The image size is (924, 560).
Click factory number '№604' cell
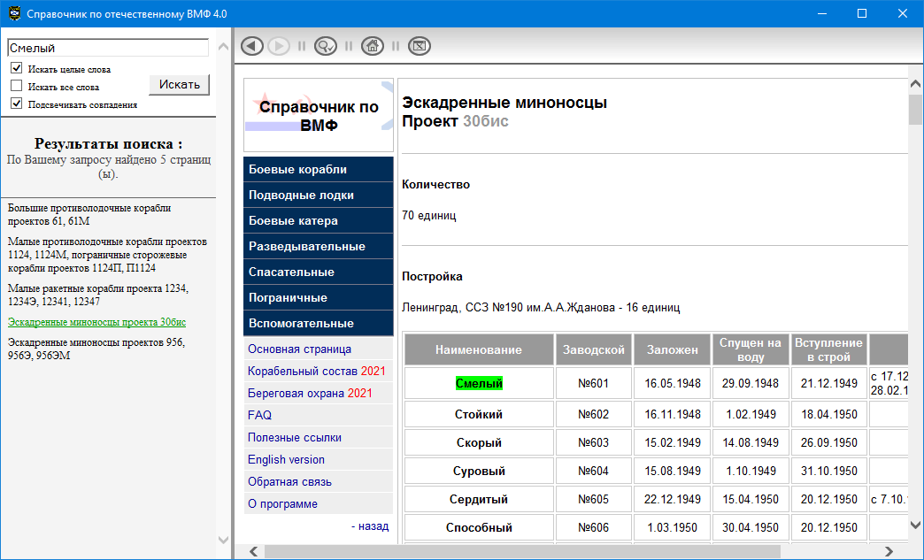(x=593, y=471)
